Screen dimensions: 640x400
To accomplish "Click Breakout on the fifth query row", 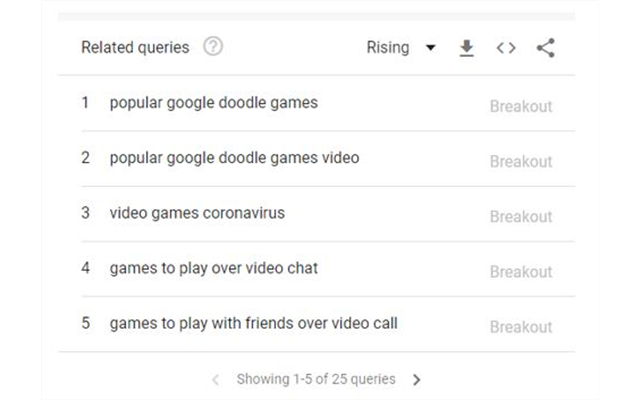I will click(x=520, y=327).
